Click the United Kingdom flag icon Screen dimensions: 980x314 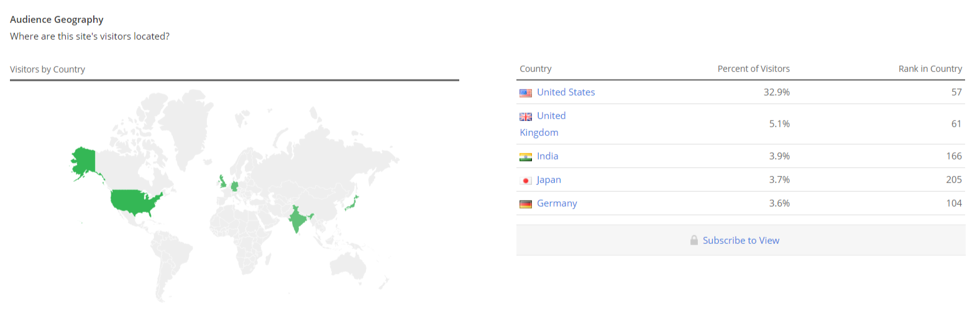pyautogui.click(x=526, y=117)
